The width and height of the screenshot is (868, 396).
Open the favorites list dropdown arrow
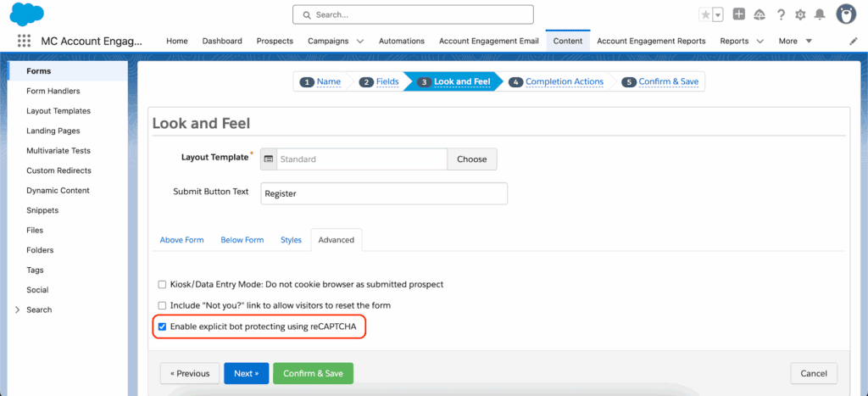pyautogui.click(x=718, y=15)
